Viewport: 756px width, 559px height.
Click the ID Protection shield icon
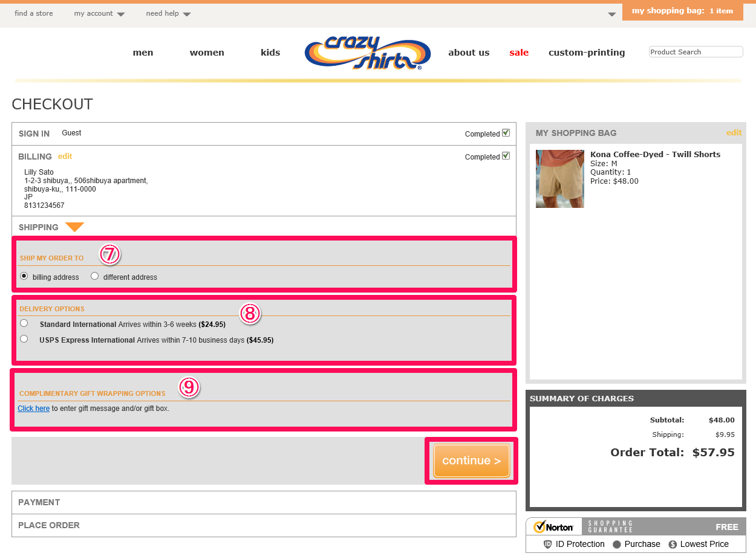(547, 544)
